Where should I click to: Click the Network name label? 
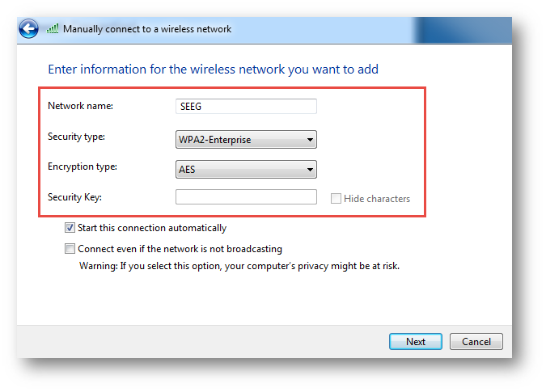click(x=80, y=106)
